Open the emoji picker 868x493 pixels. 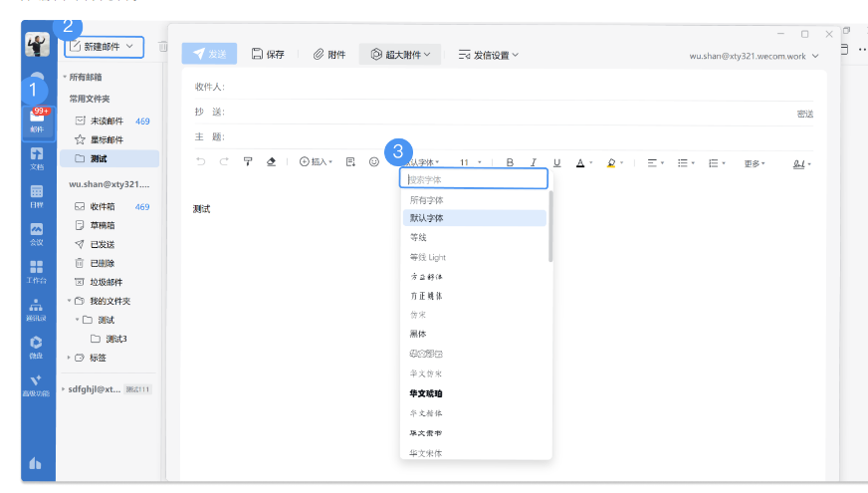(374, 162)
